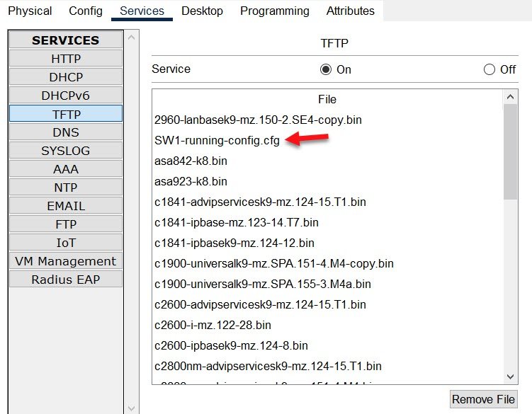The image size is (532, 414).
Task: Select asa842-k8.bin file
Action: [x=191, y=161]
